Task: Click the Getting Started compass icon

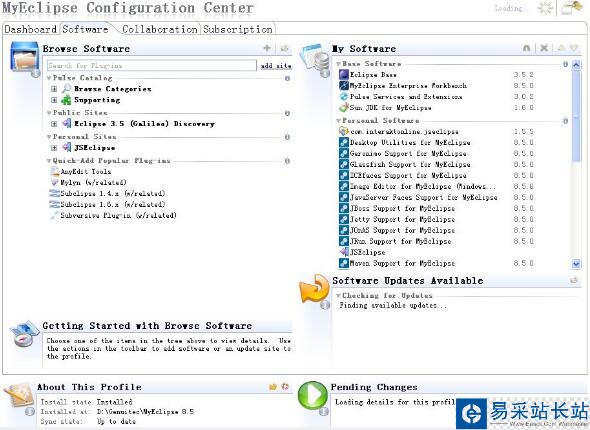Action: (24, 333)
